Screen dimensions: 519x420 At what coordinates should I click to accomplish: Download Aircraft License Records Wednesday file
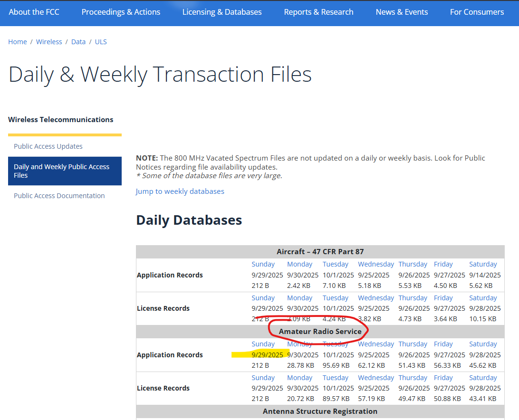pyautogui.click(x=376, y=298)
